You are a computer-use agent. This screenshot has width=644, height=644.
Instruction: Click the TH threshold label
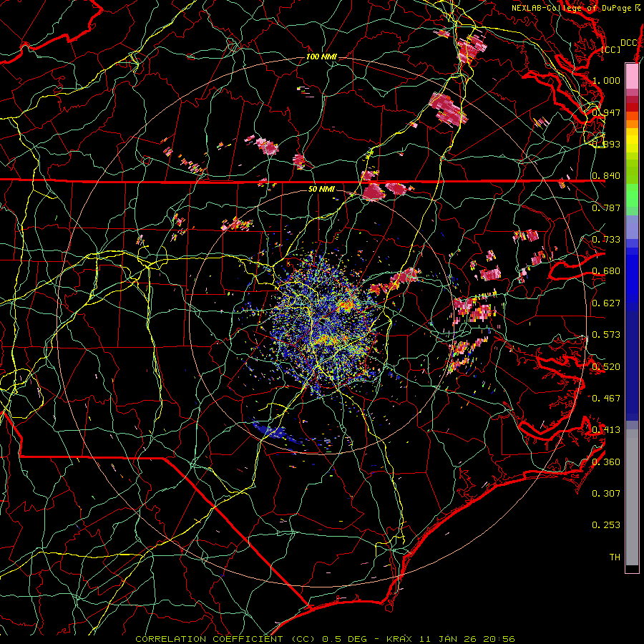(615, 557)
